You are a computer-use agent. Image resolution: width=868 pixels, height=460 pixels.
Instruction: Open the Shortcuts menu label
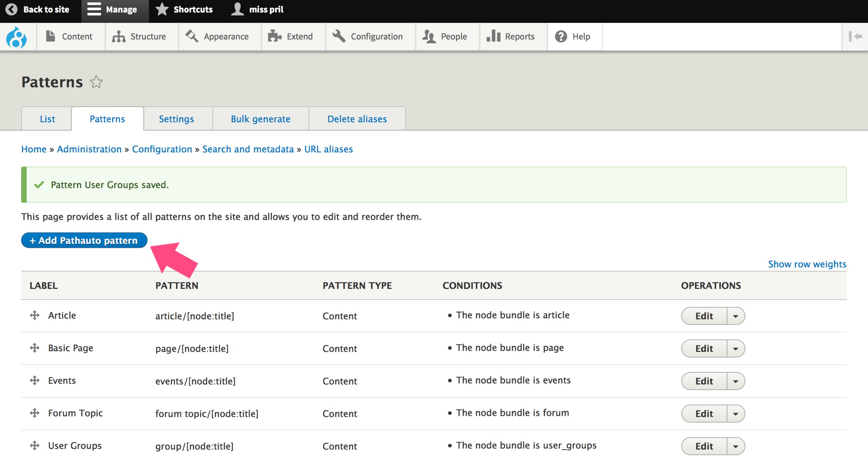(x=193, y=9)
